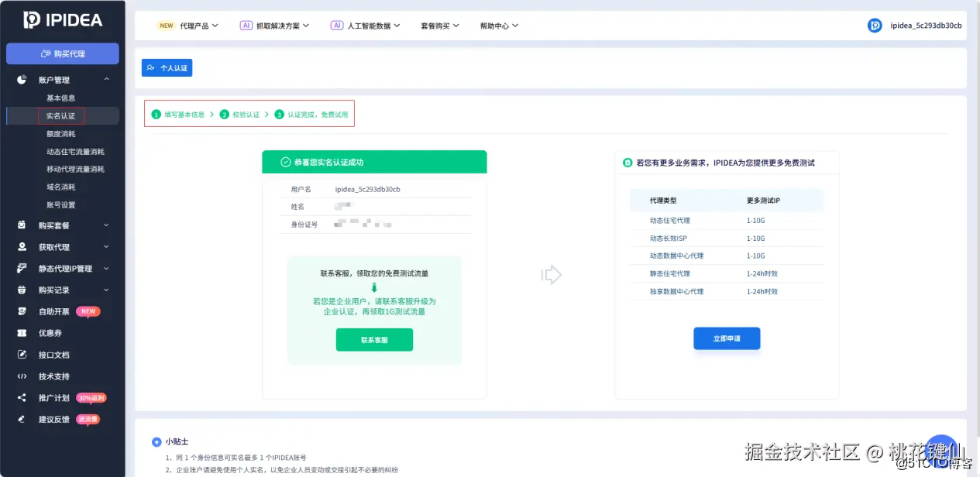Viewport: 980px width, 477px height.
Task: Click the 自助开票 invoice icon
Action: coord(22,311)
